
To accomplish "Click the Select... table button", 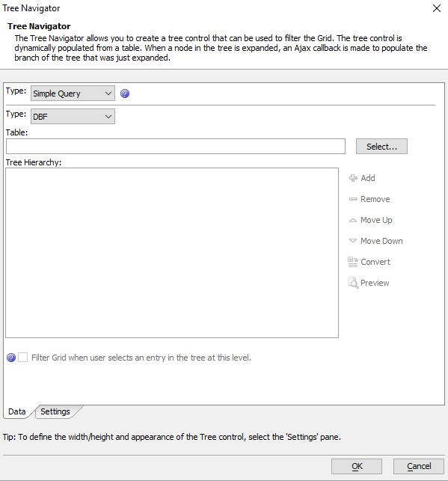I will click(381, 147).
